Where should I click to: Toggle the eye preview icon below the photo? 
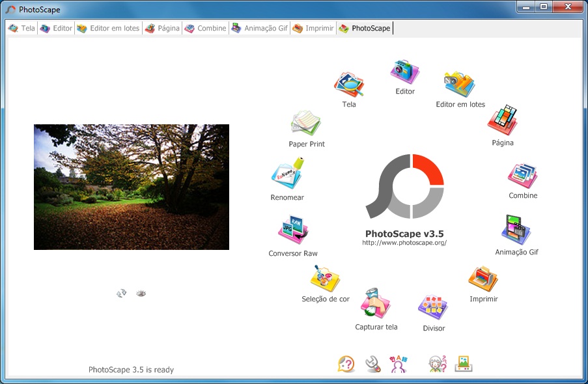tap(141, 293)
